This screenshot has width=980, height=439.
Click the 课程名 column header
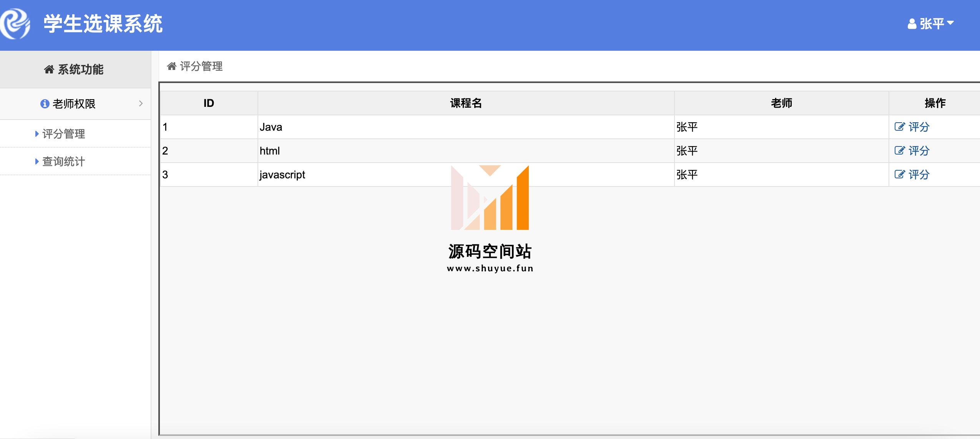coord(466,103)
